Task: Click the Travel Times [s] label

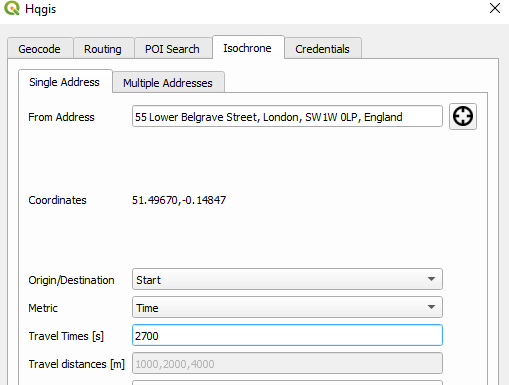Action: (66, 336)
